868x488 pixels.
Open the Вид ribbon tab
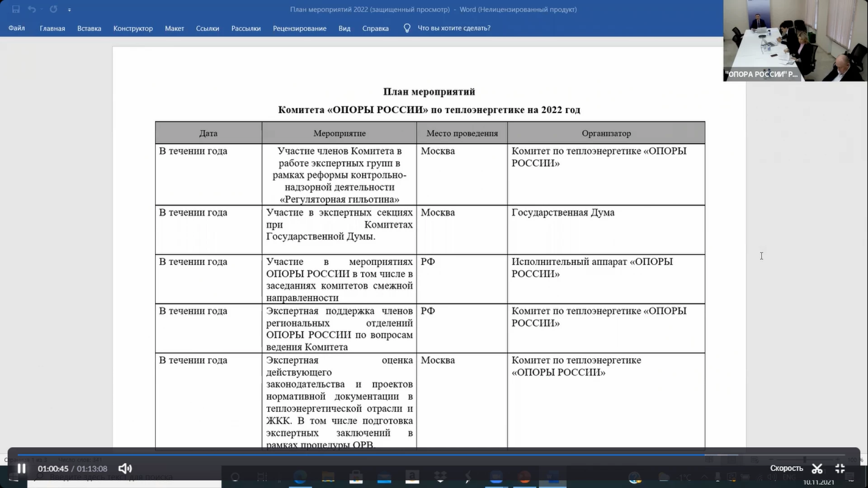tap(344, 28)
